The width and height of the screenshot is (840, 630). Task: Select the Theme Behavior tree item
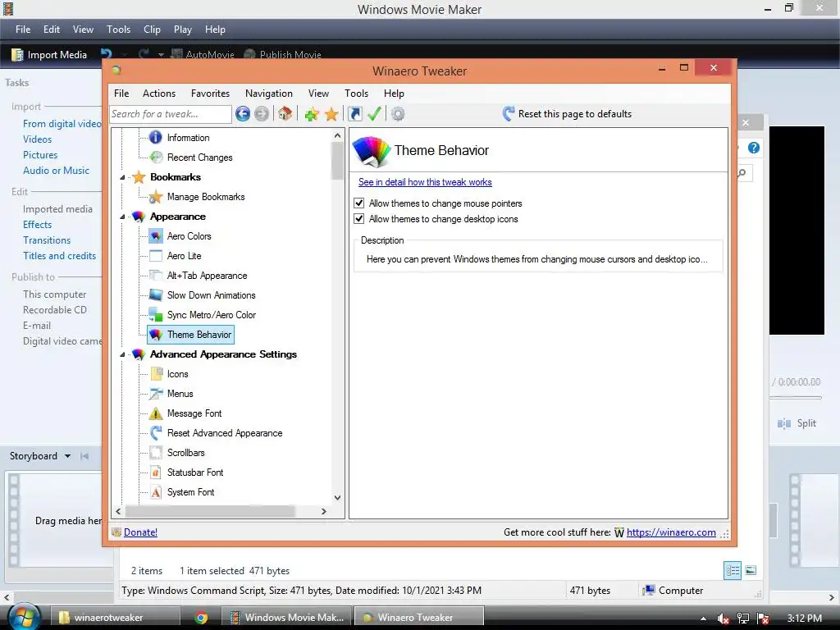[x=190, y=335]
